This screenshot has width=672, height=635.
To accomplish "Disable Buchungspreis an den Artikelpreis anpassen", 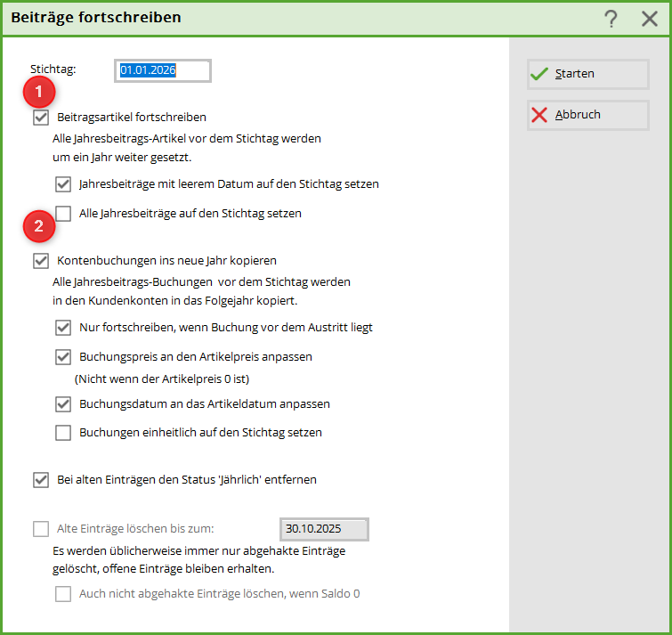I will 63,357.
